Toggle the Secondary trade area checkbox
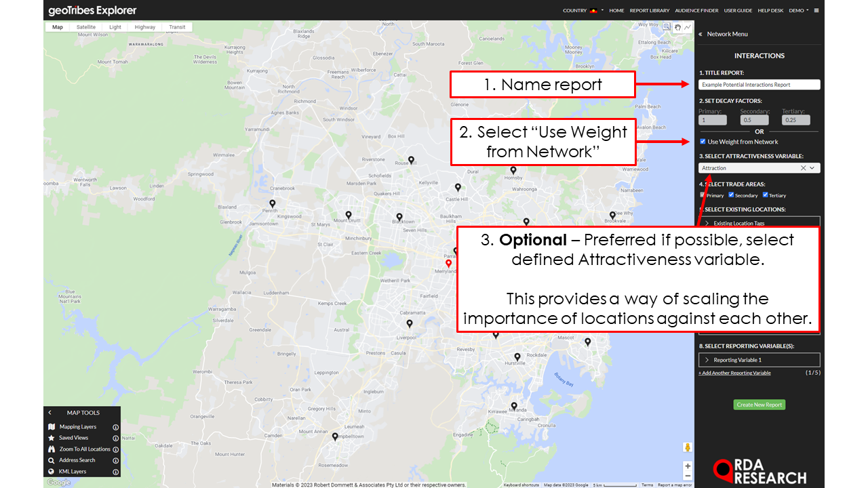Screen dimensions: 868x488 click(x=731, y=195)
